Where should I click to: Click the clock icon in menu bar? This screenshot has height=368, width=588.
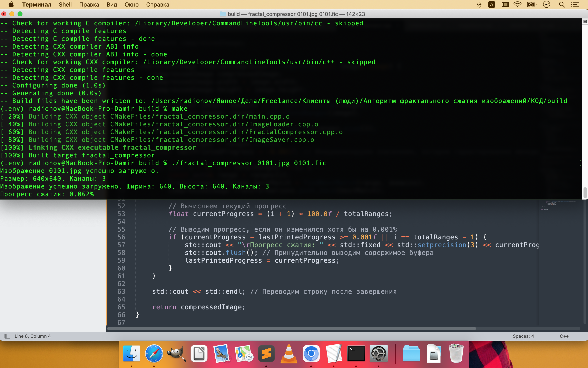pyautogui.click(x=546, y=4)
